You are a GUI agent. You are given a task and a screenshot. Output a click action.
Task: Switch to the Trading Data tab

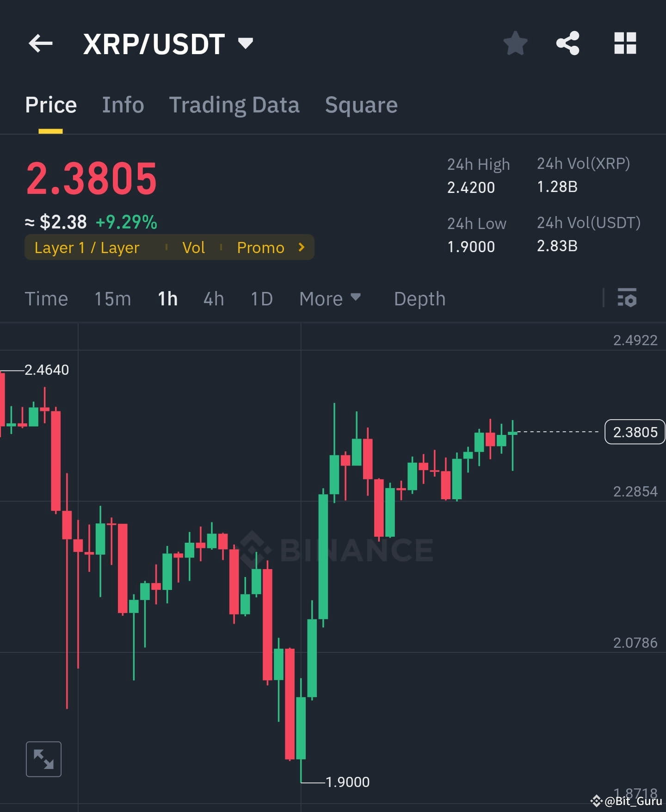(x=234, y=105)
